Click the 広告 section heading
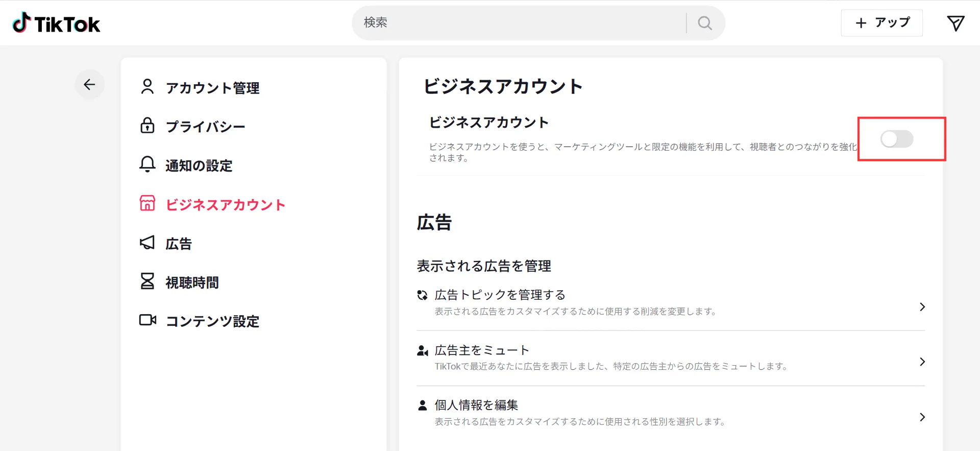980x451 pixels. pos(434,223)
